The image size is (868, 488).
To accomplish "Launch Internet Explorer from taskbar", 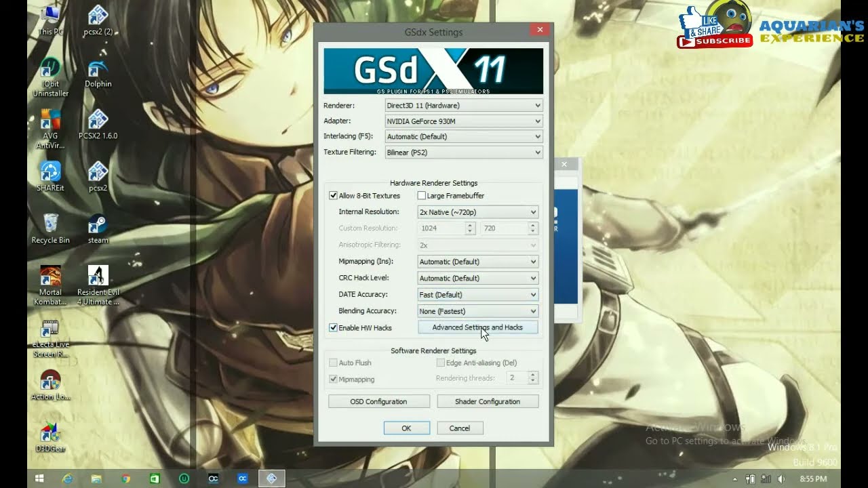I will pos(68,479).
